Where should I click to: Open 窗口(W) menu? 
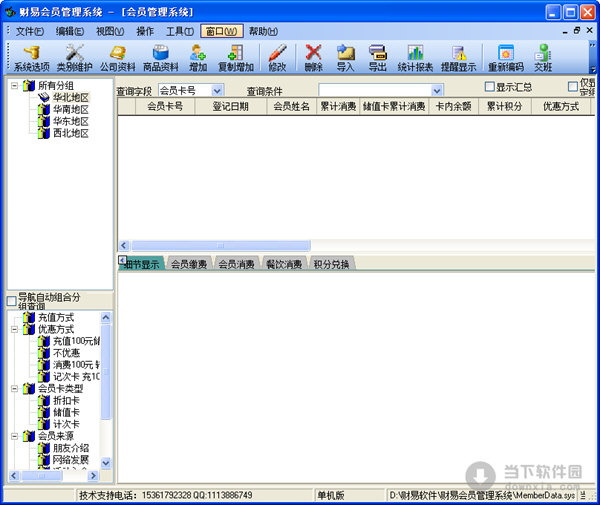[x=222, y=31]
